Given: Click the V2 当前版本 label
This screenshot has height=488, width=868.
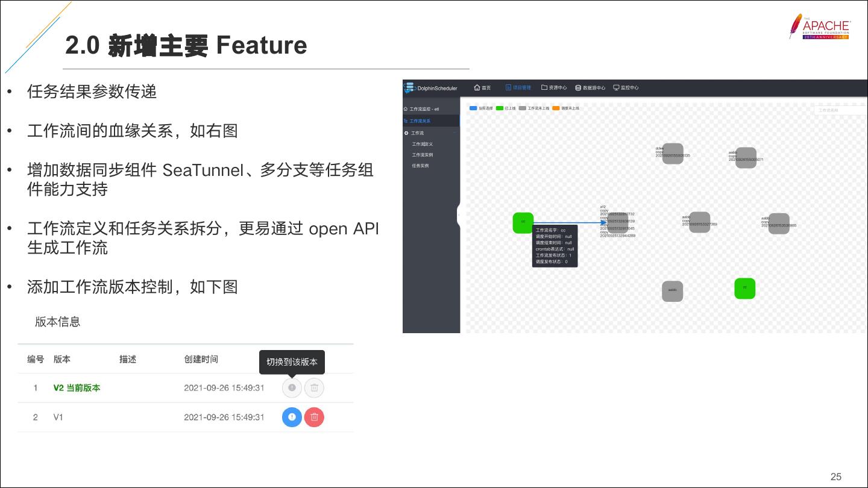Looking at the screenshot, I should [x=77, y=388].
